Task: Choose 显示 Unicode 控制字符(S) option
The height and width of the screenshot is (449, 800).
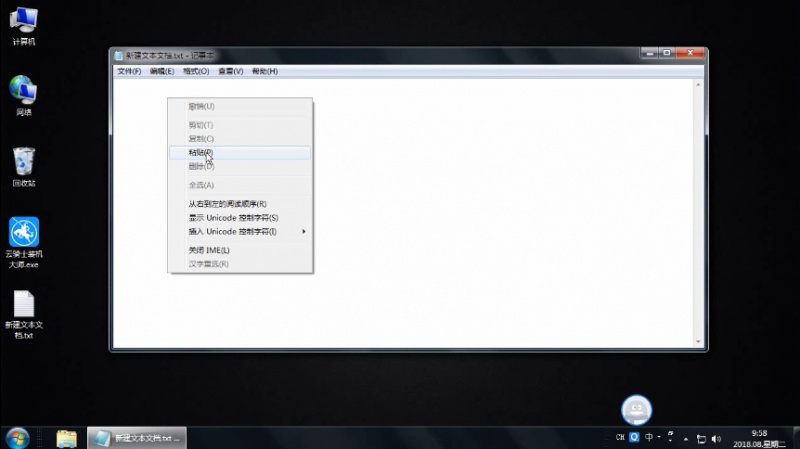Action: (240, 218)
